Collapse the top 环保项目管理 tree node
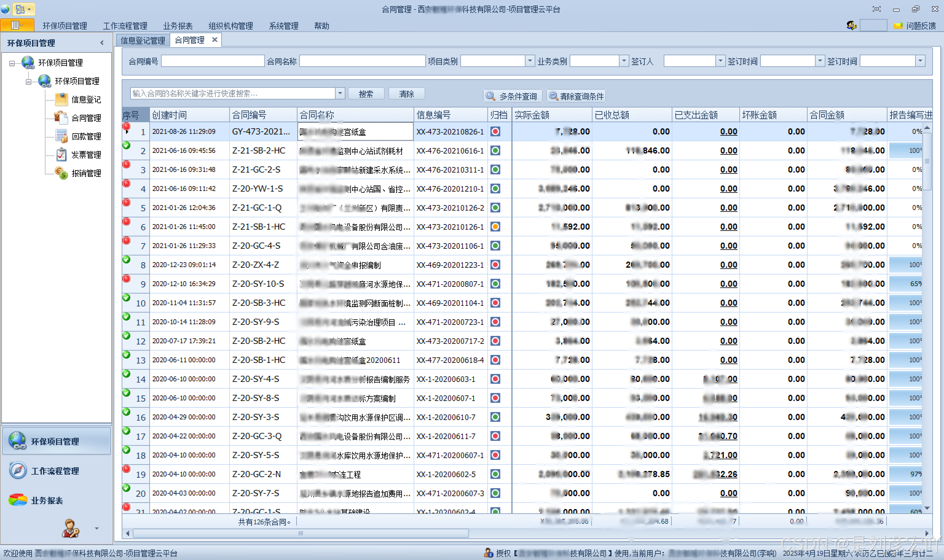 [12, 63]
